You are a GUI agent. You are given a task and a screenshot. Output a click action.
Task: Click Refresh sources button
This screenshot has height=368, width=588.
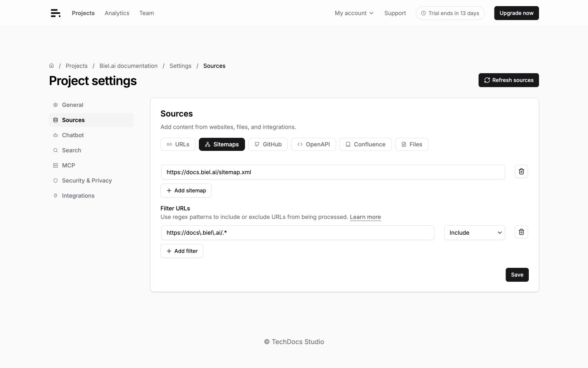pyautogui.click(x=509, y=80)
